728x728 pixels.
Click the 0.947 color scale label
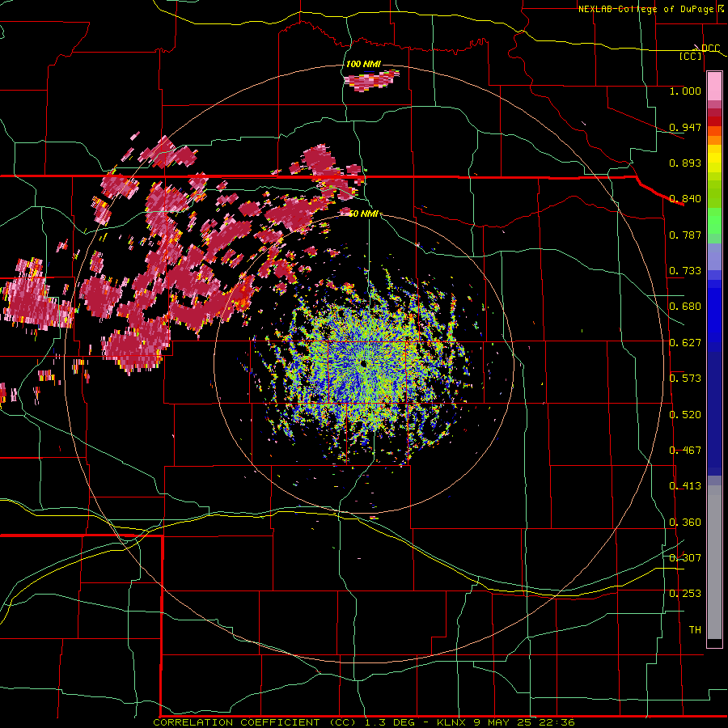[x=685, y=127]
